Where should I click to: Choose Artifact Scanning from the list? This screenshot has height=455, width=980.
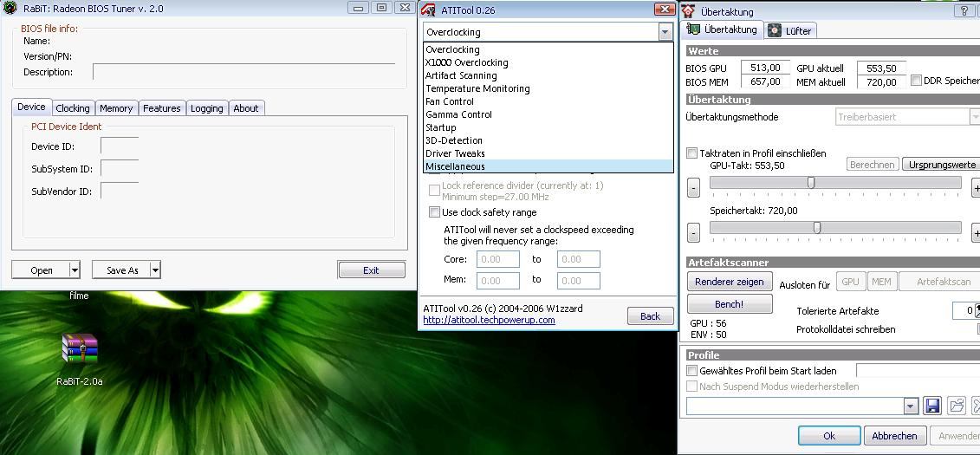(548, 75)
